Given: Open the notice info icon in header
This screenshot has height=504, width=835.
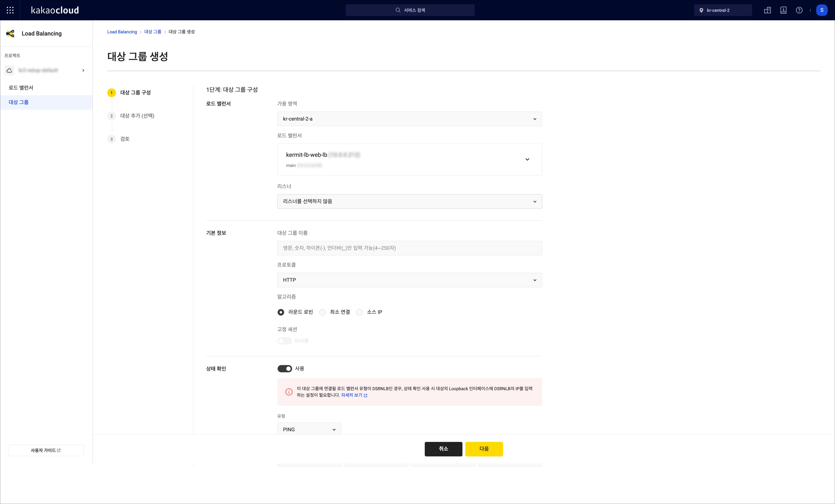Looking at the screenshot, I should coord(784,10).
